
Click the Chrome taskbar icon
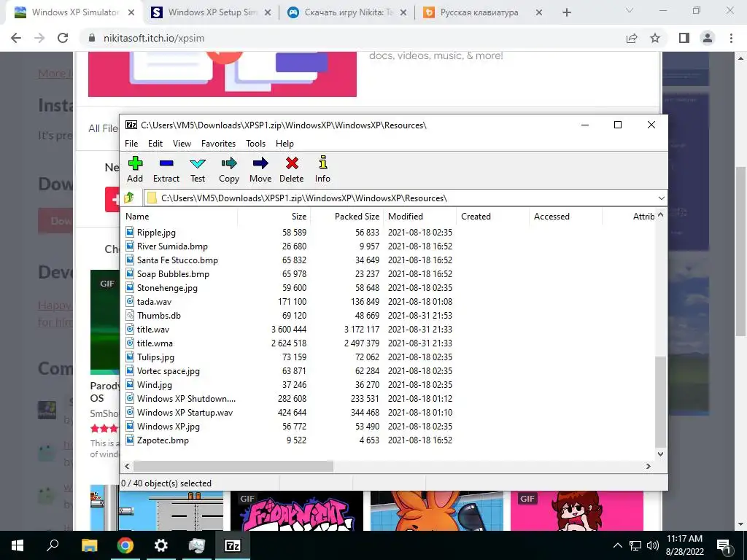(125, 545)
